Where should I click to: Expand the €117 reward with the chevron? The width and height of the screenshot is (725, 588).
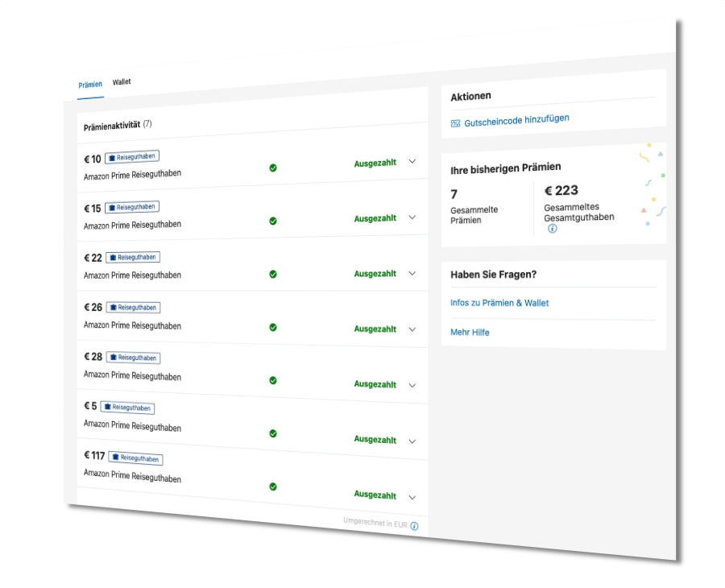pyautogui.click(x=412, y=496)
